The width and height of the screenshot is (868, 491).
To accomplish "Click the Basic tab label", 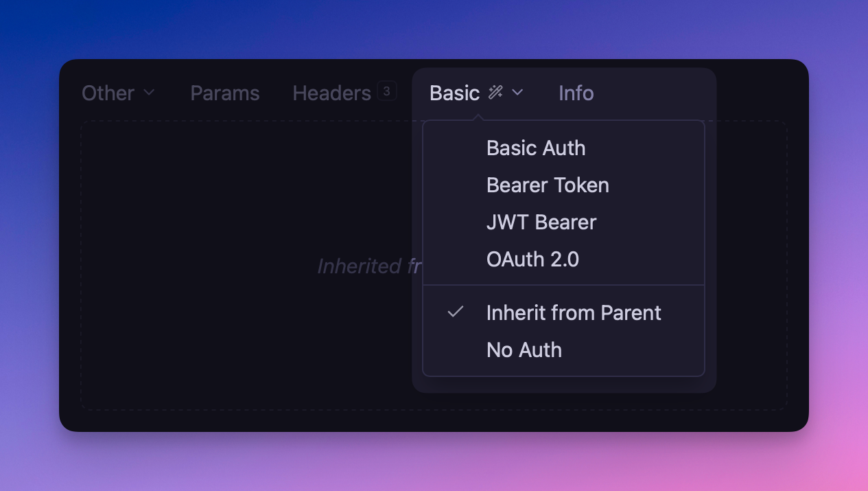I will (x=454, y=93).
